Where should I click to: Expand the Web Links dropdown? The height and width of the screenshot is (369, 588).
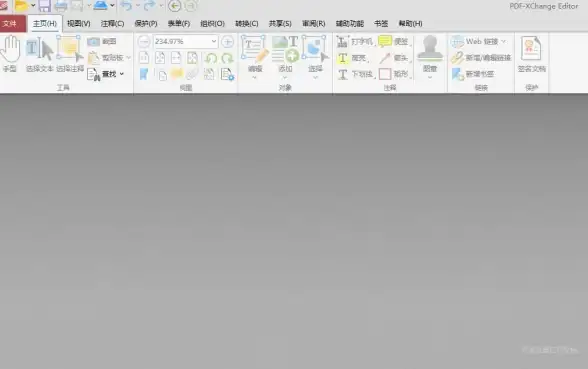pos(504,42)
